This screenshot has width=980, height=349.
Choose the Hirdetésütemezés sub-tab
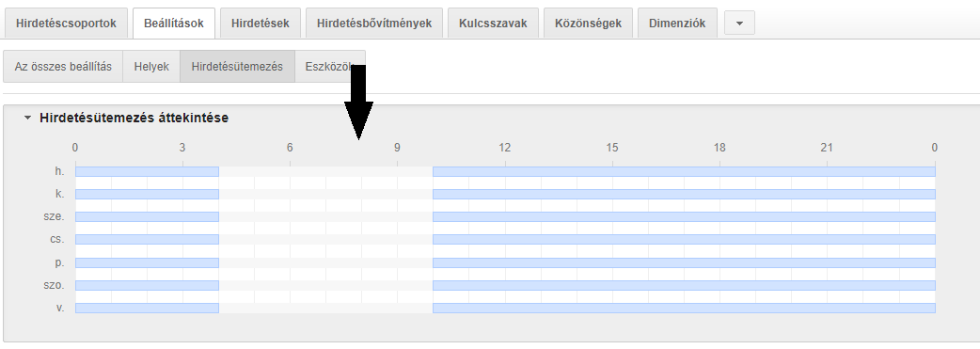tap(238, 66)
